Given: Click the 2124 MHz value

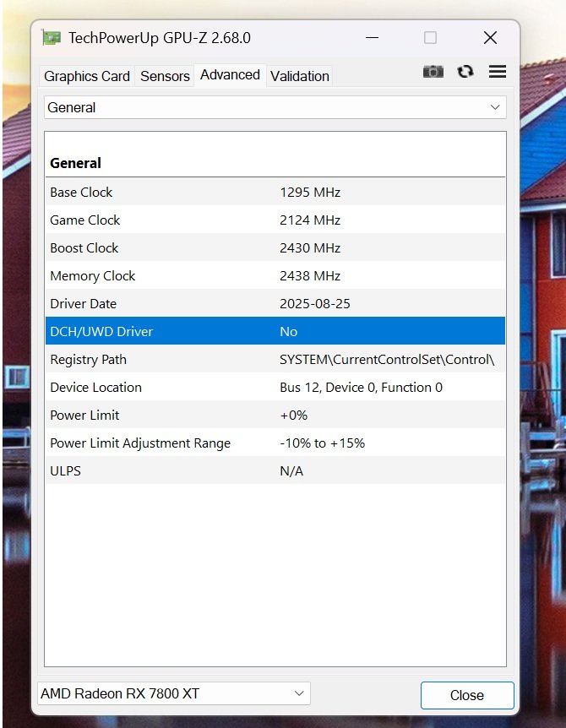Looking at the screenshot, I should click(310, 220).
